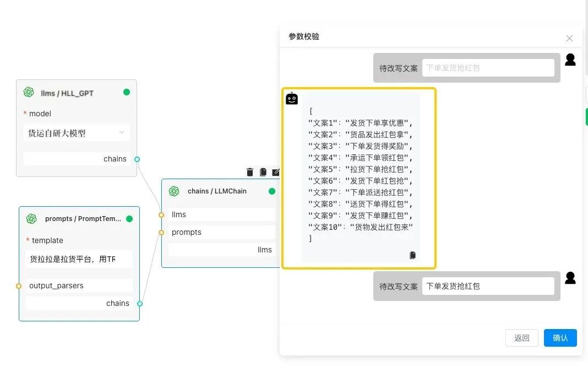This screenshot has width=588, height=366.
Task: Click the prompts input port on LLMChain node
Action: 161,233
